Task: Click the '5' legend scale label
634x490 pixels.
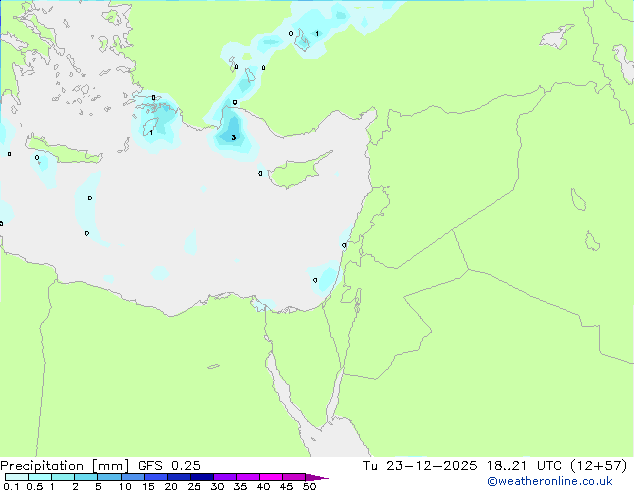Action: [x=98, y=486]
